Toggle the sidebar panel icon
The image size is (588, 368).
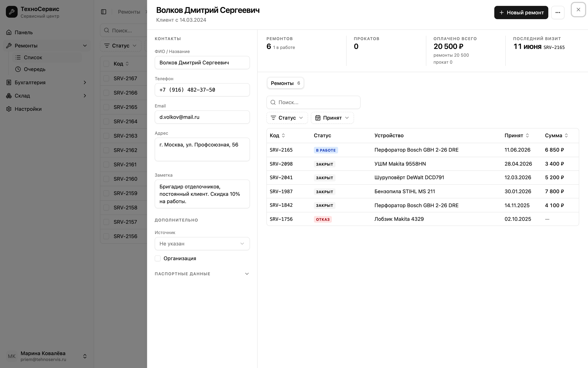coord(104,12)
